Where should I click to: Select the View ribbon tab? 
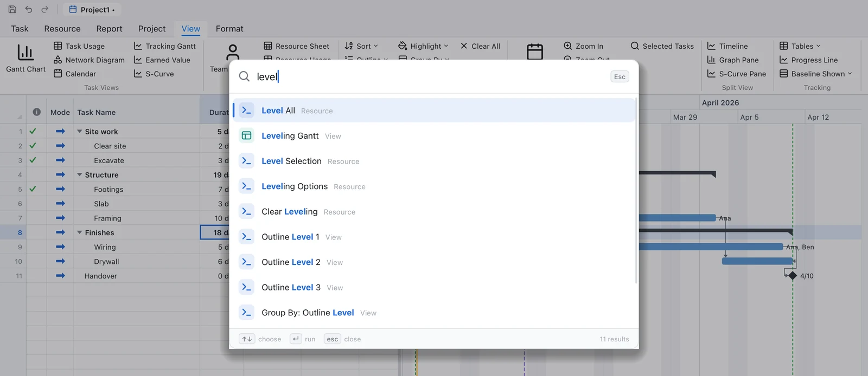point(190,29)
